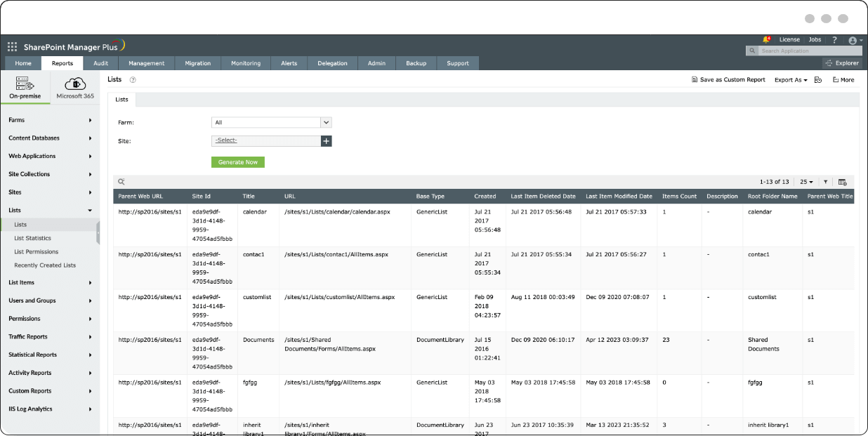Select the On-premise server icon
Screen dimensions: 868x436
pyautogui.click(x=25, y=84)
